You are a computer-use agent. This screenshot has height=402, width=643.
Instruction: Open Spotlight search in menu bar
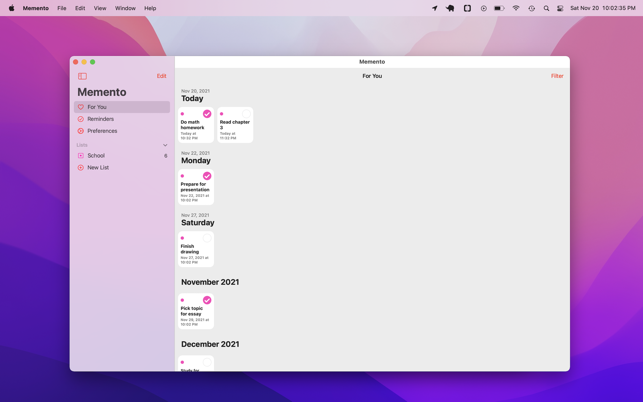(546, 8)
